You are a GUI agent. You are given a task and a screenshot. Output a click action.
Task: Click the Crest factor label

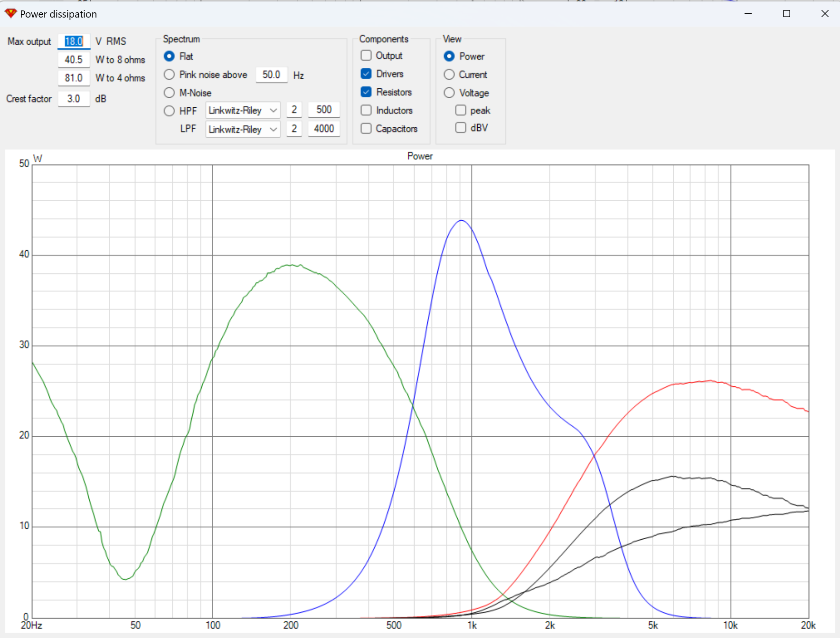[28, 99]
